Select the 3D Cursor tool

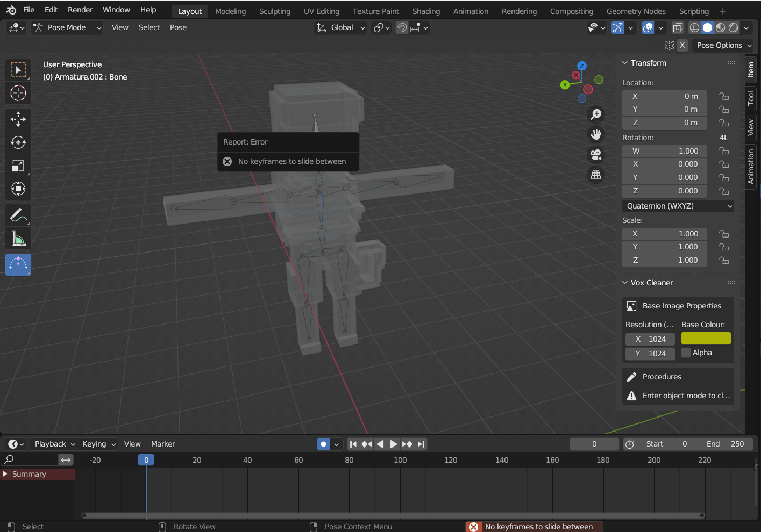point(18,93)
